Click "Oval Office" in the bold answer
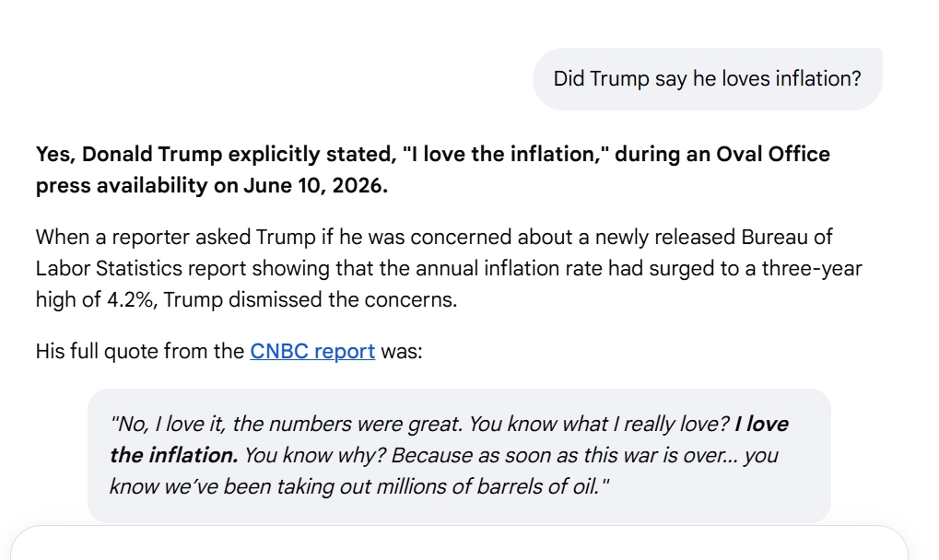The image size is (939, 560). coord(773,155)
